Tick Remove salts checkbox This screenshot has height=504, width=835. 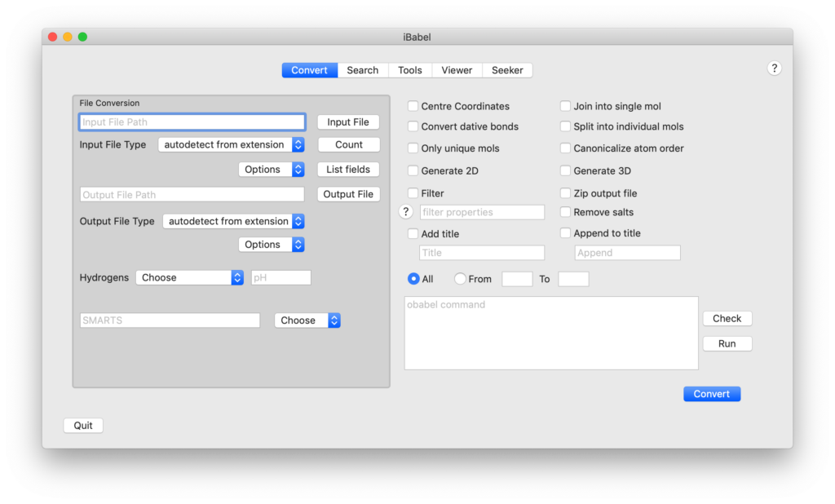click(565, 212)
